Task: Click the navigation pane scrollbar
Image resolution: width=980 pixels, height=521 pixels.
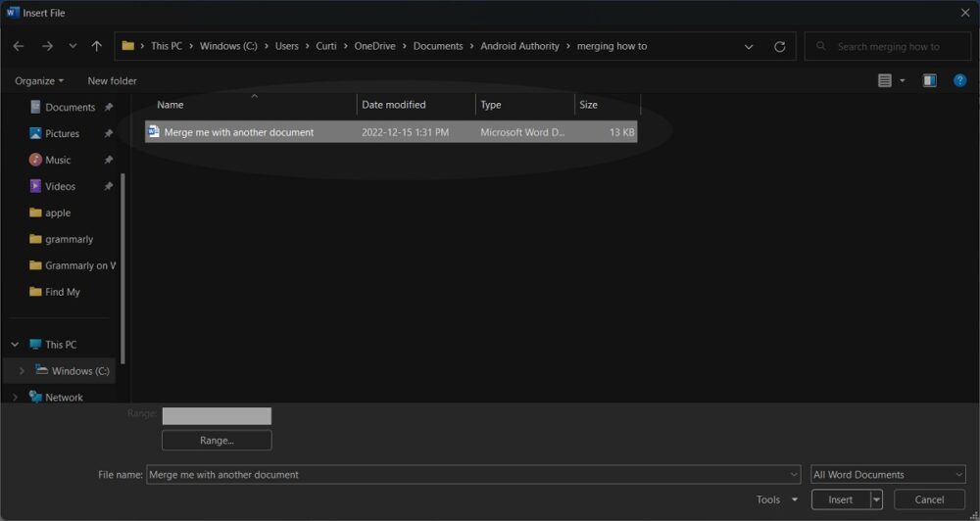Action: tap(123, 268)
